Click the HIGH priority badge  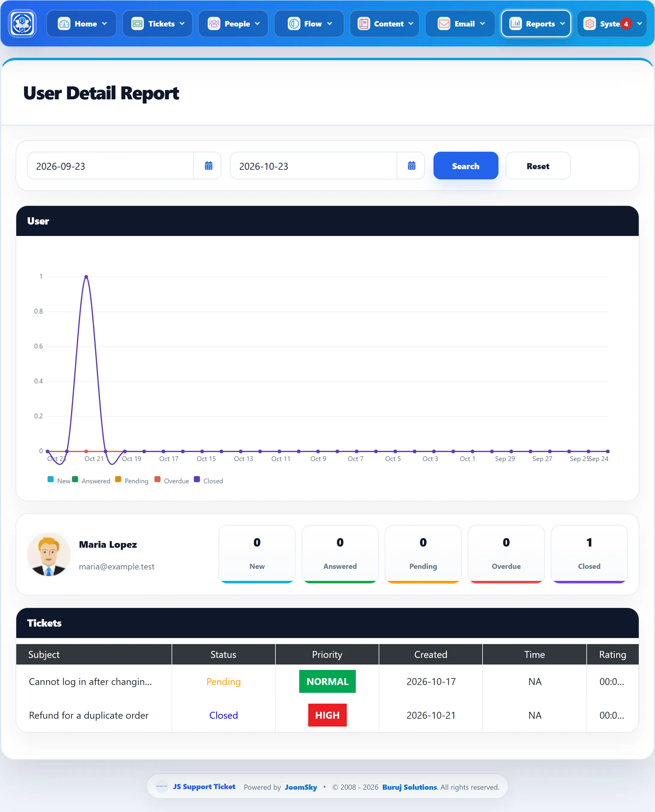(x=327, y=715)
